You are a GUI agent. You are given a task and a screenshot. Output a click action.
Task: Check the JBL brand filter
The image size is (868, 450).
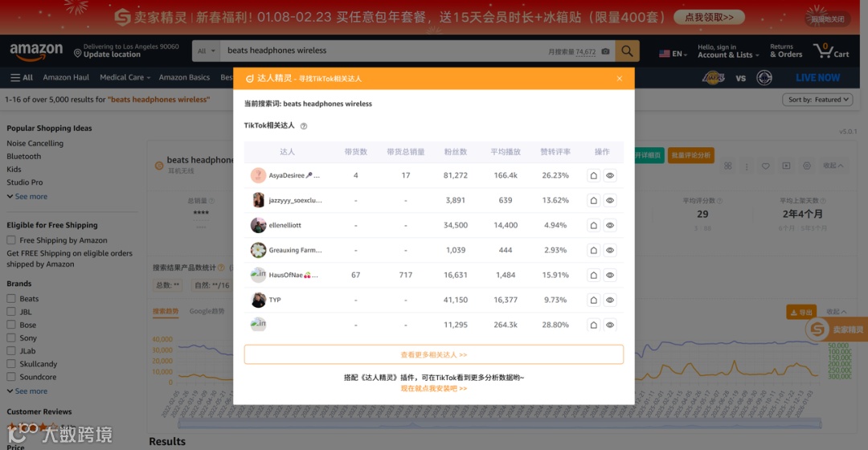(11, 312)
